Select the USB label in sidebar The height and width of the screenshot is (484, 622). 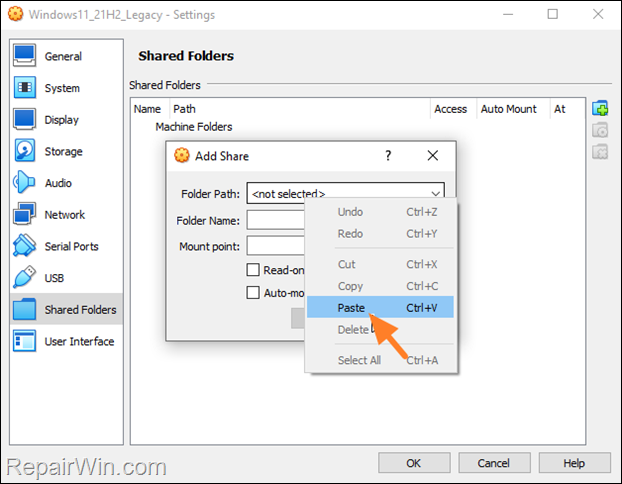54,278
